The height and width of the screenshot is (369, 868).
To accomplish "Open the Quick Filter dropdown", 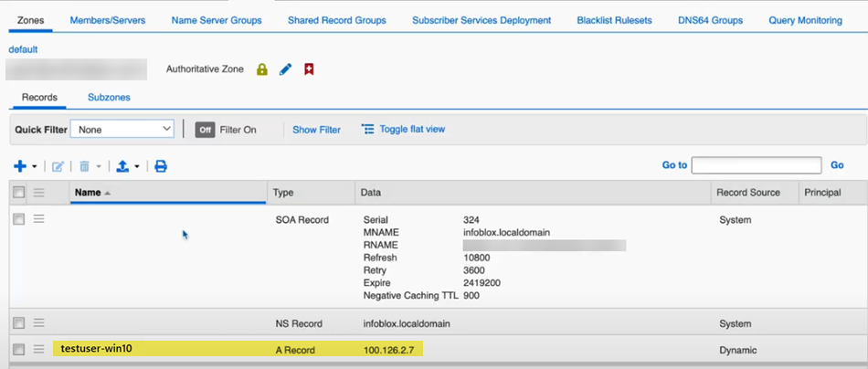I will coord(122,130).
